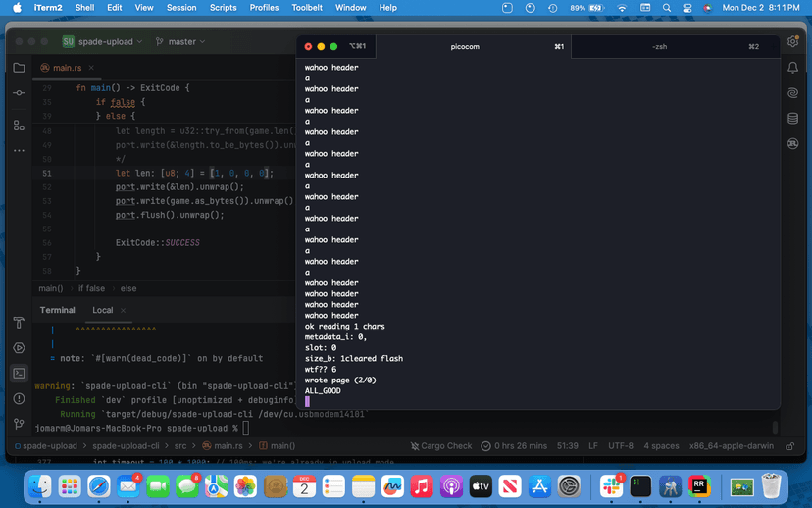The height and width of the screenshot is (508, 812).
Task: Click the UTF-8 encoding indicator
Action: tap(621, 446)
